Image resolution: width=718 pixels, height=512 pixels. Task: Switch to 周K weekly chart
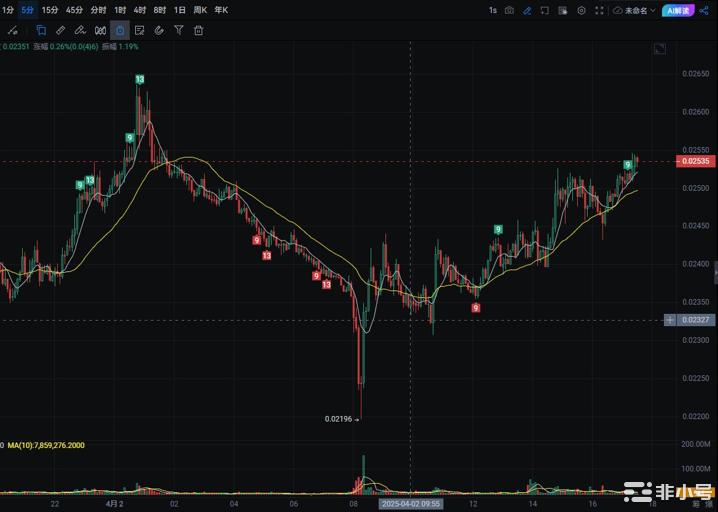point(199,10)
